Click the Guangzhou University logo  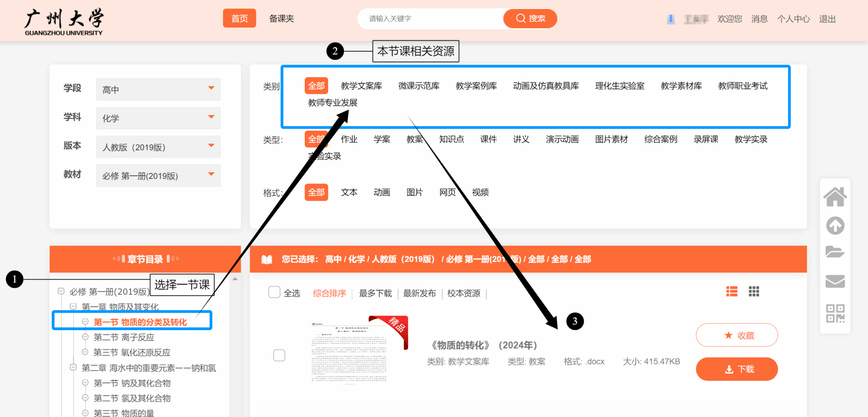pos(64,22)
